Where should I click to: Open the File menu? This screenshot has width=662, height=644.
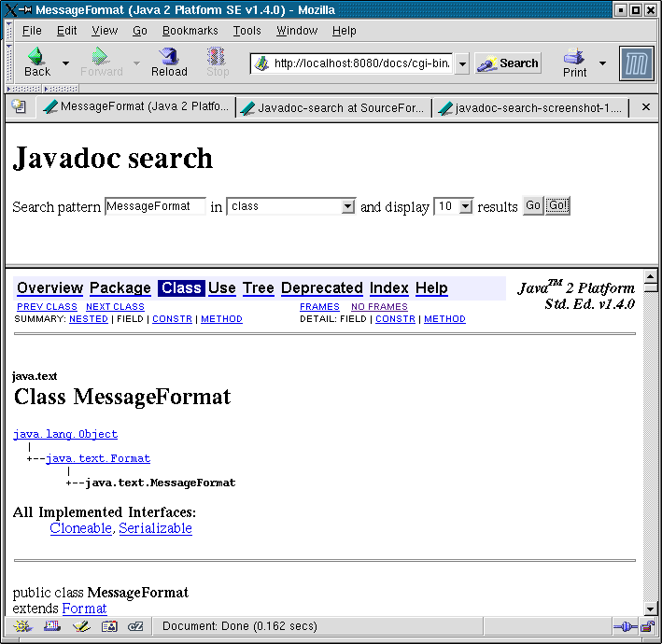[32, 31]
